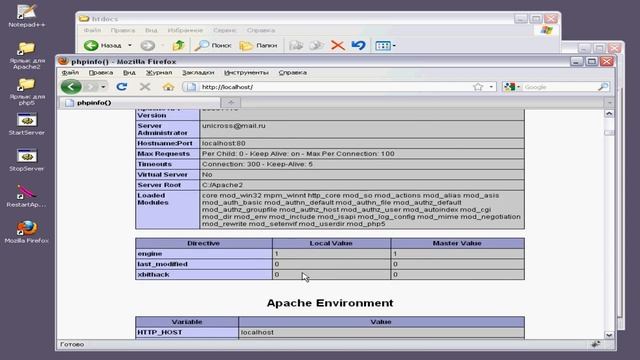Go to Firefox home page icon
Screen dimensions: 640x360
(x=168, y=87)
